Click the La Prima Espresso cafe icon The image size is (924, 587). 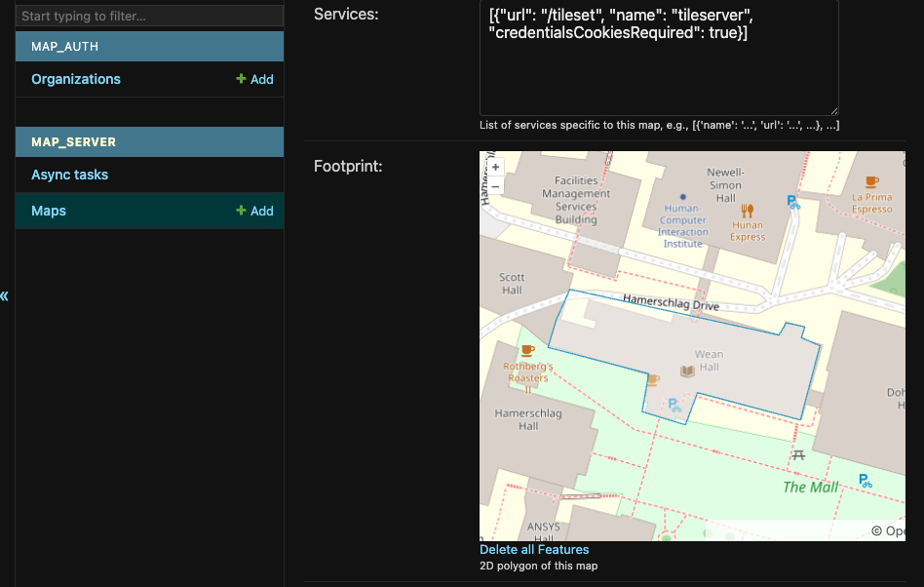pos(871,181)
